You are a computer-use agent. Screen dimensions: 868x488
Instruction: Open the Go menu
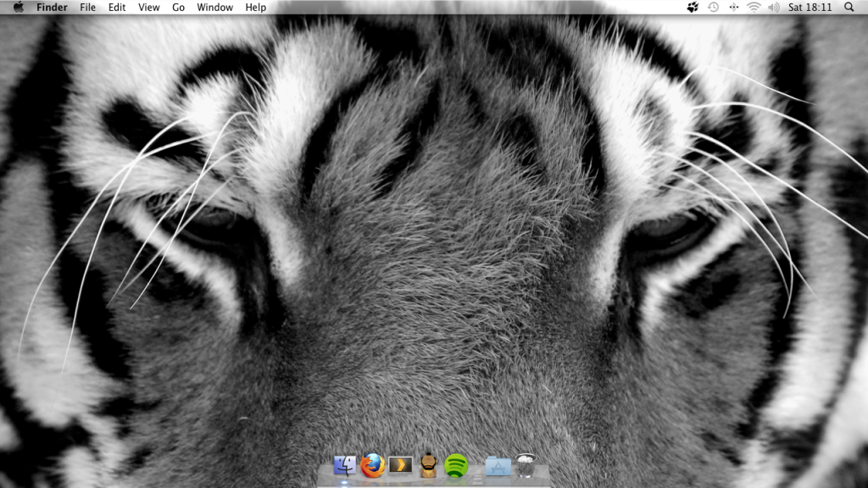tap(177, 7)
